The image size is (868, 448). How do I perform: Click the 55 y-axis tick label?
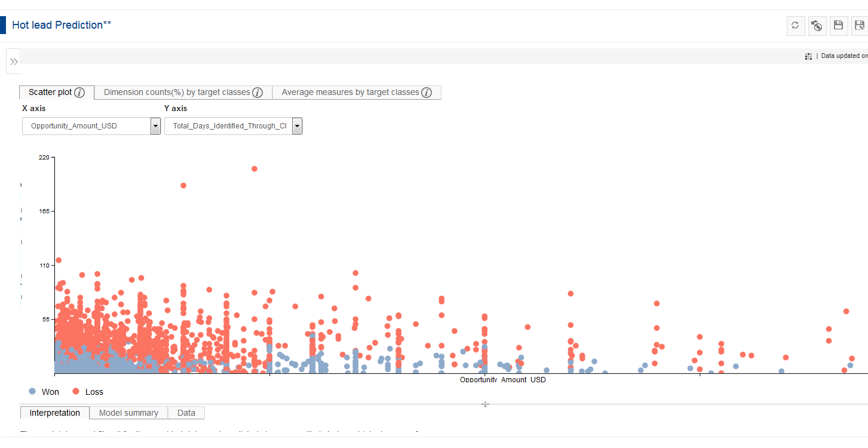pyautogui.click(x=46, y=320)
